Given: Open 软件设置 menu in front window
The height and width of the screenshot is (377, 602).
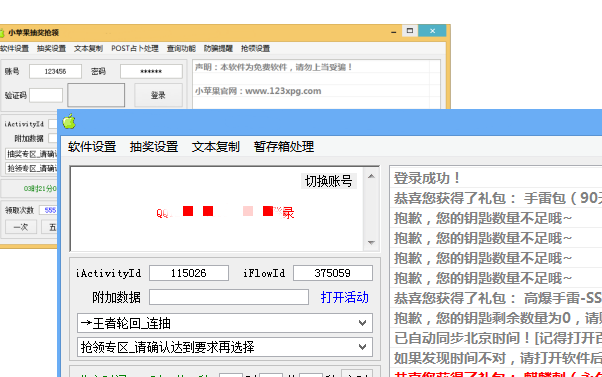Looking at the screenshot, I should pyautogui.click(x=92, y=147).
